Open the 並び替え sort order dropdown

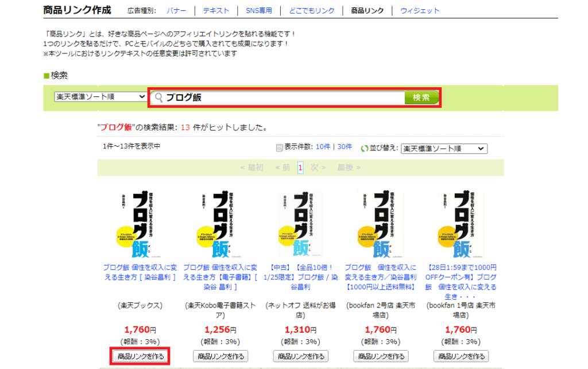444,149
